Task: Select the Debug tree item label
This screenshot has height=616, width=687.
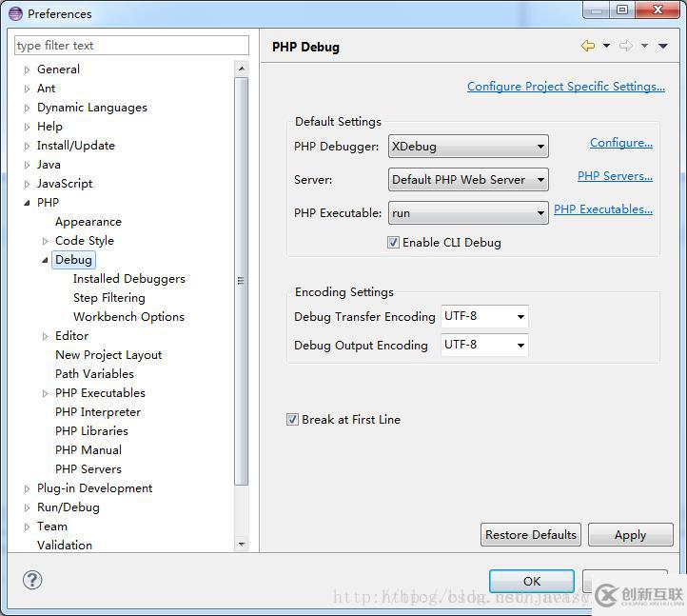Action: (73, 260)
